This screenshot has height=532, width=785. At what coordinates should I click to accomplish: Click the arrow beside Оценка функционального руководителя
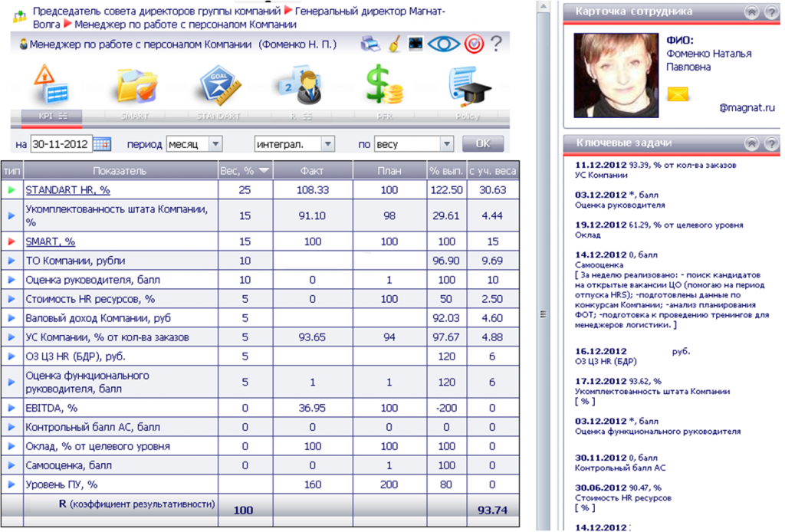pyautogui.click(x=11, y=383)
